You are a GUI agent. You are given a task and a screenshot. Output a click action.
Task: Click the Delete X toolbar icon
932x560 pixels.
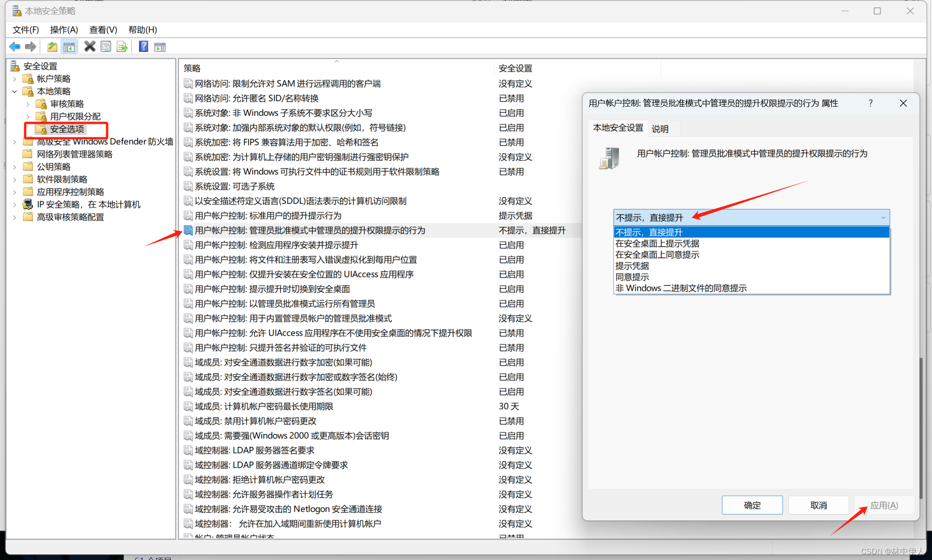[89, 47]
